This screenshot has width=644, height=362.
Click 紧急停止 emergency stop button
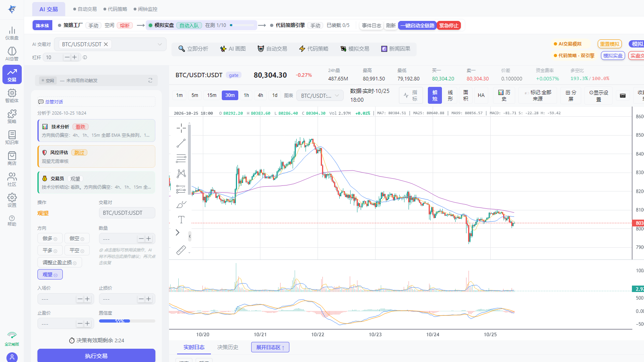pos(449,25)
